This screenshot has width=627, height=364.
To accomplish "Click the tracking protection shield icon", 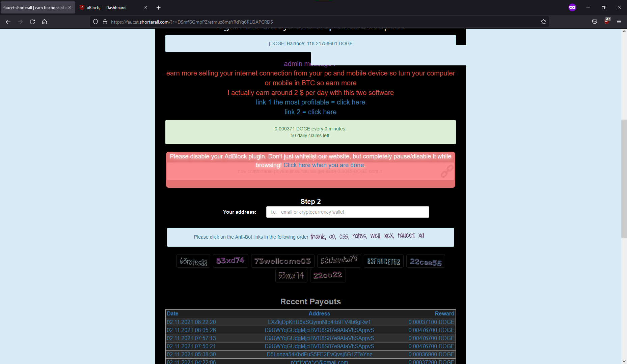I will [96, 22].
